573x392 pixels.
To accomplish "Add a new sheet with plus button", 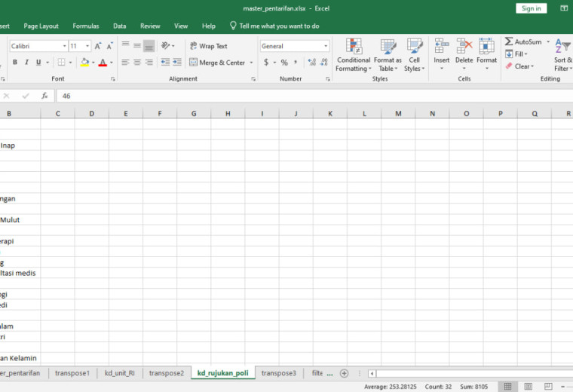I will click(344, 373).
